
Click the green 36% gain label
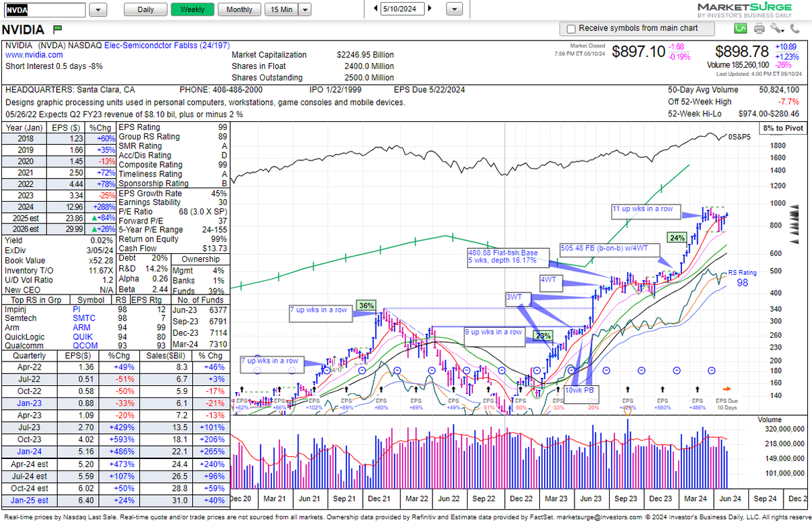[366, 305]
